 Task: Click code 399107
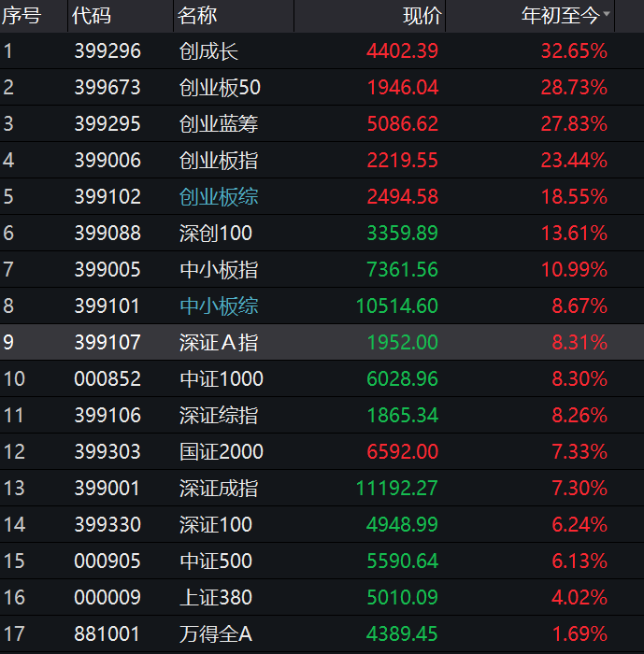click(x=107, y=343)
